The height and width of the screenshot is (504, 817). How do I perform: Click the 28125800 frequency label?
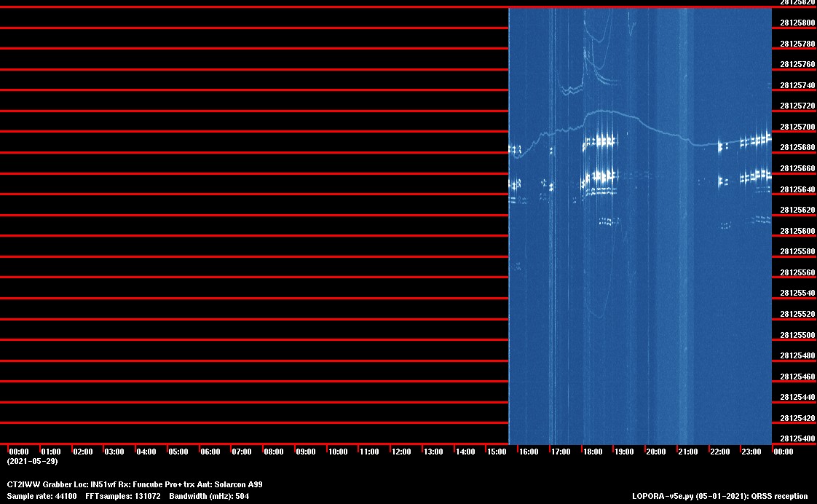pos(797,23)
